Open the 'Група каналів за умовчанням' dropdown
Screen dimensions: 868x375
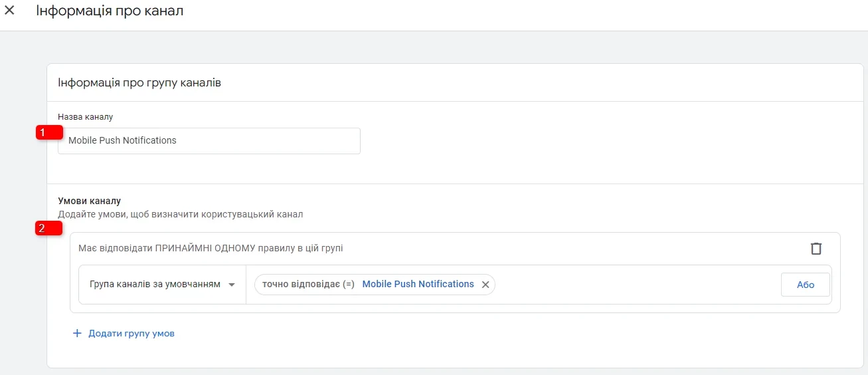162,285
